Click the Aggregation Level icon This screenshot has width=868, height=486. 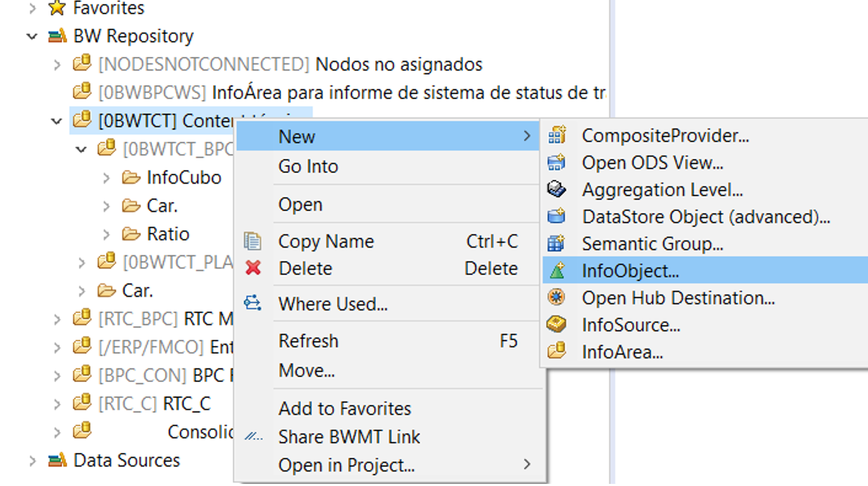click(557, 190)
